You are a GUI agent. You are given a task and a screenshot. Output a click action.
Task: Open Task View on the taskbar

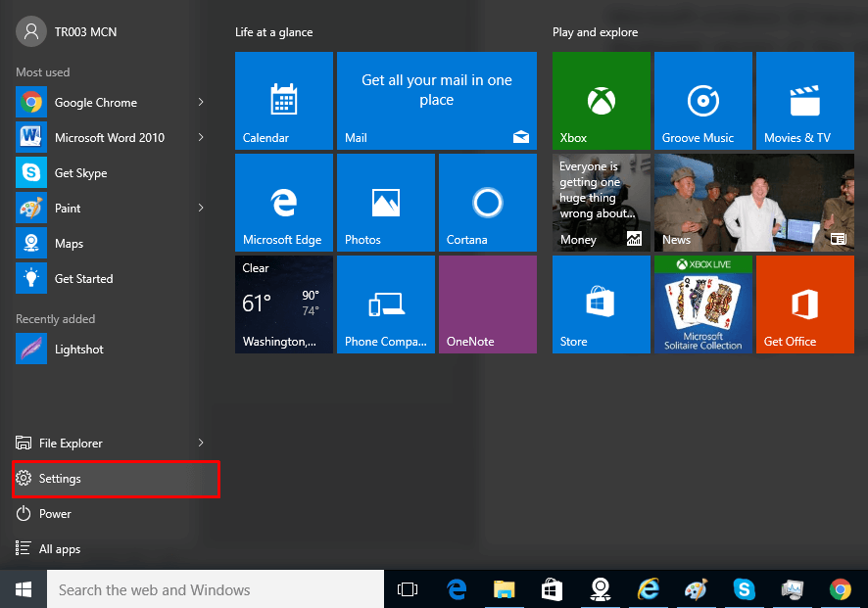[x=408, y=589]
